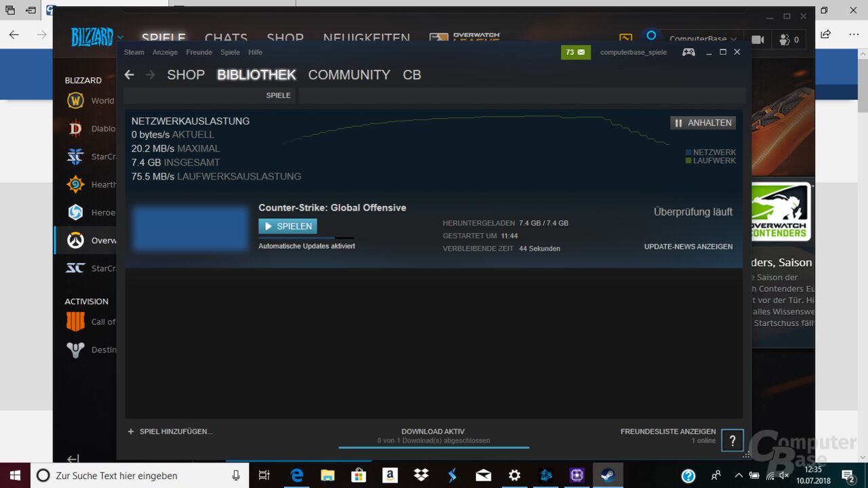Open Task View on the taskbar
This screenshot has height=488, width=868.
point(264,475)
